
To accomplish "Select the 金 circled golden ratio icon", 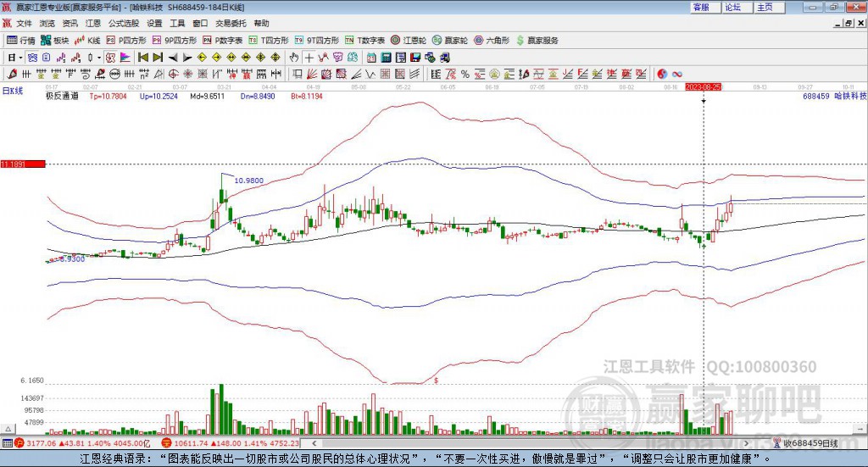I will coord(494,74).
